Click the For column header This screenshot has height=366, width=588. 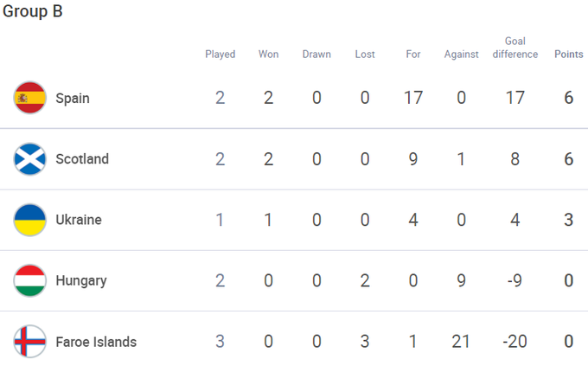[x=413, y=54]
